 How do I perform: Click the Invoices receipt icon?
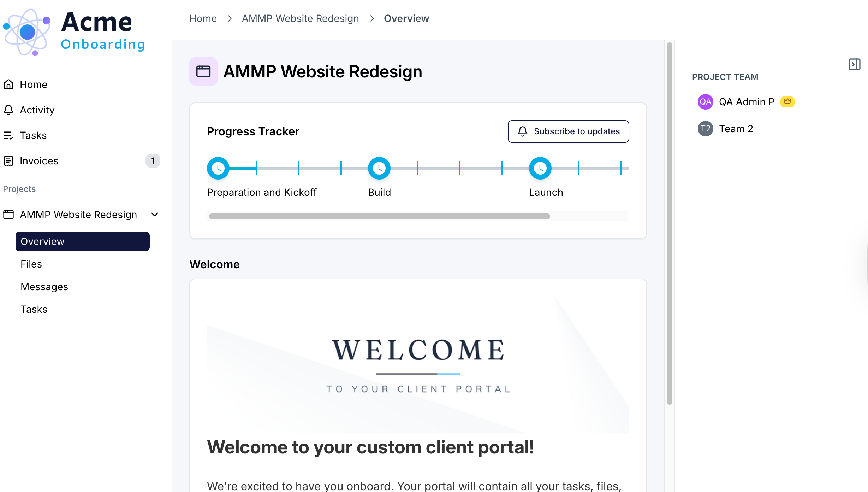pyautogui.click(x=8, y=161)
